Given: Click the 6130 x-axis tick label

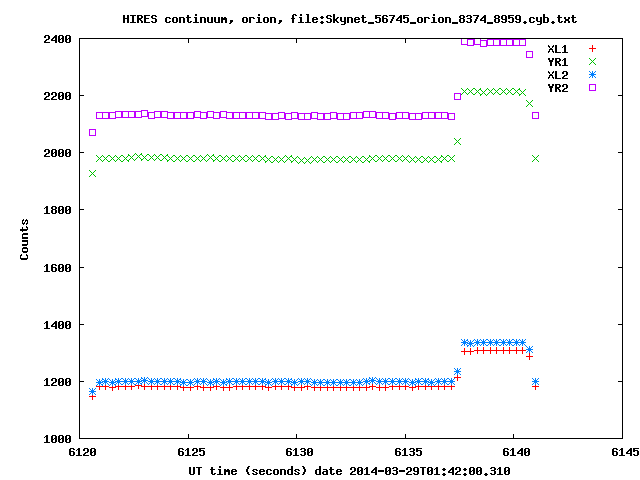Looking at the screenshot, I should click(300, 452).
